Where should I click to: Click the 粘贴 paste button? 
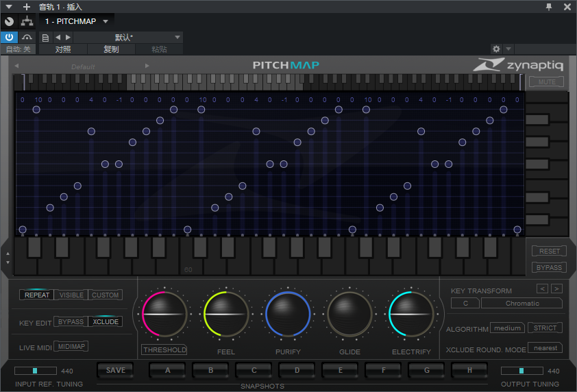click(x=160, y=49)
